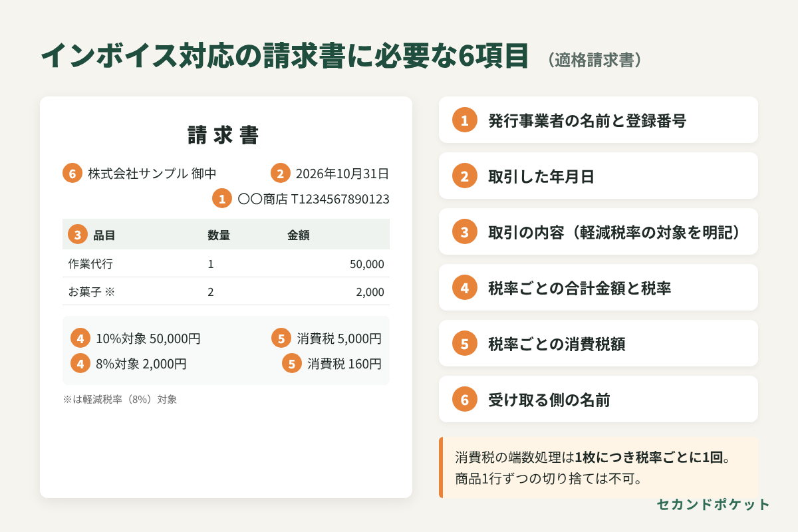This screenshot has width=798, height=532.
Task: Click the '消費税 5,000円' amount
Action: (x=339, y=338)
